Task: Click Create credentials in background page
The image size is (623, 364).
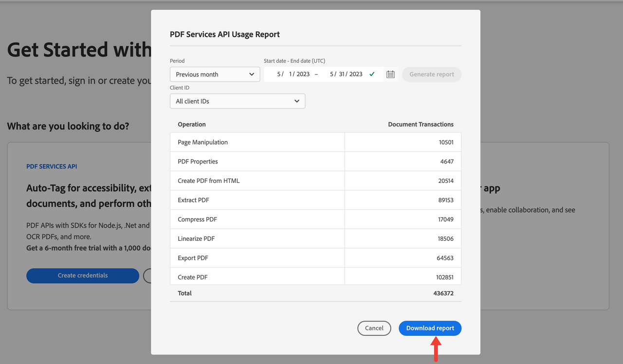Action: [x=83, y=275]
